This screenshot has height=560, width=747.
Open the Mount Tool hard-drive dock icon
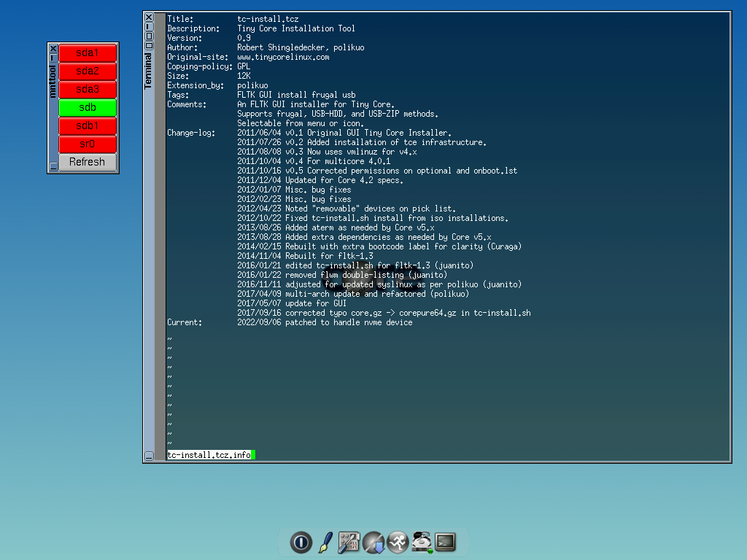(422, 542)
